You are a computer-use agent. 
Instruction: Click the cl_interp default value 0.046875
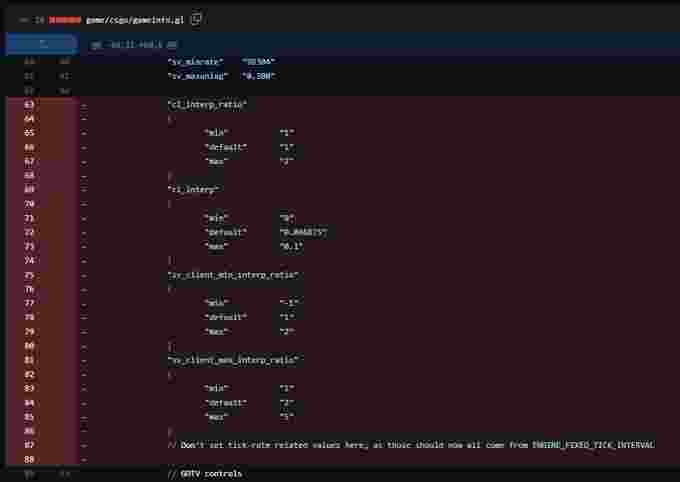(304, 233)
